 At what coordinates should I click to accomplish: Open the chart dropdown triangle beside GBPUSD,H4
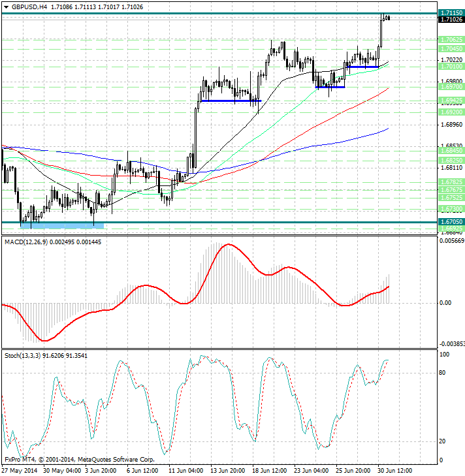6,7
